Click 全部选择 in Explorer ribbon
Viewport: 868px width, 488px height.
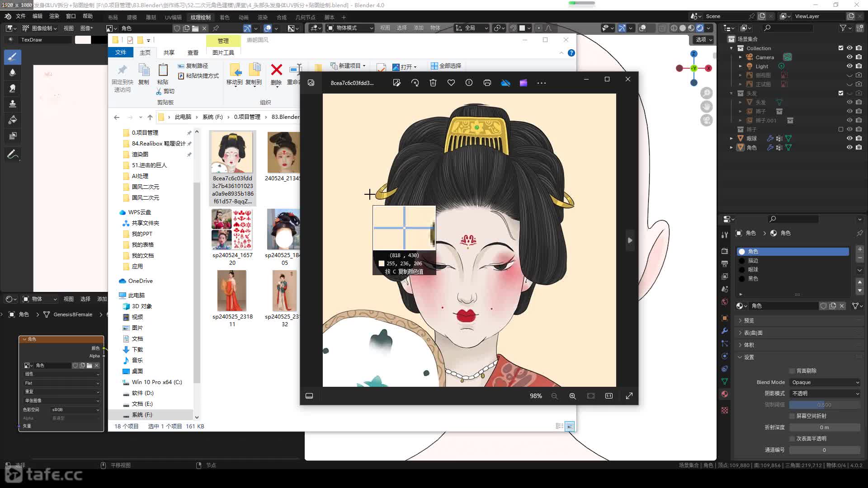tap(446, 66)
